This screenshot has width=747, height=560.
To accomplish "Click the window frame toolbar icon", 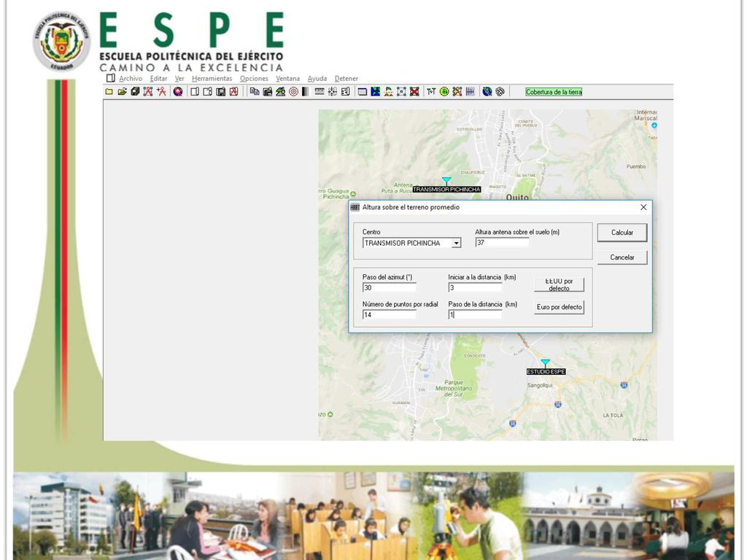I will click(x=363, y=91).
